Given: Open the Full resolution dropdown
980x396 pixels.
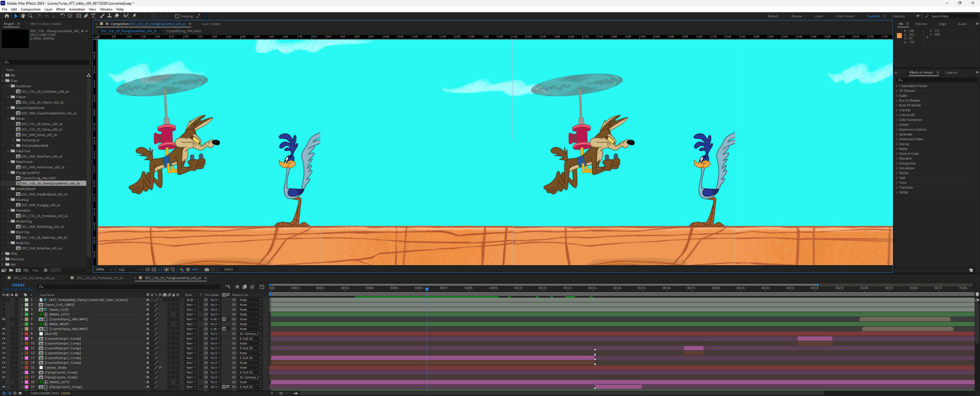Looking at the screenshot, I should pyautogui.click(x=129, y=270).
